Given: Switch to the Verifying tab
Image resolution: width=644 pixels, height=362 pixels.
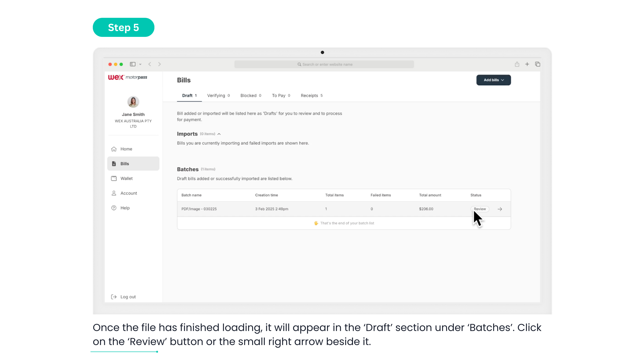Looking at the screenshot, I should tap(218, 96).
